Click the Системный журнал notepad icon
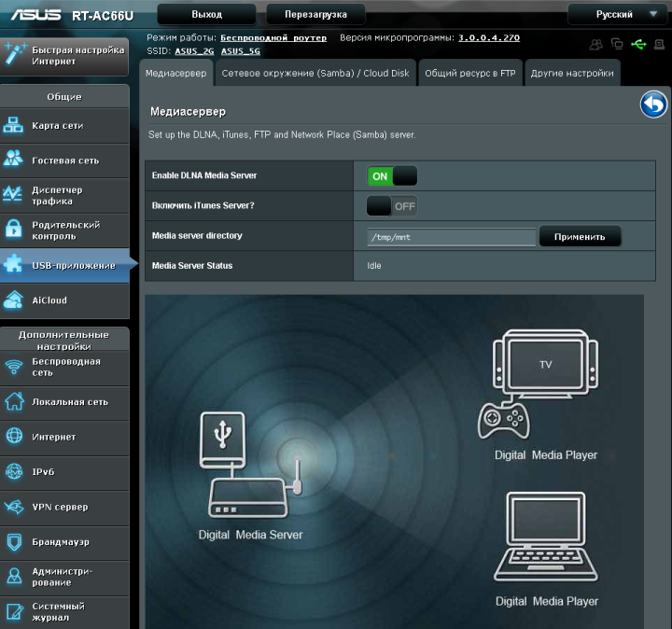 [x=15, y=611]
